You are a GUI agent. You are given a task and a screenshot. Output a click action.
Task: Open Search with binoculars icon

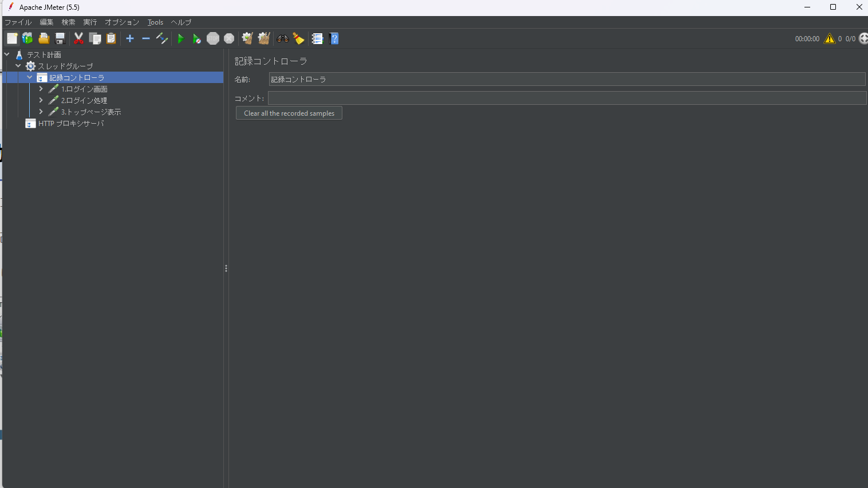pyautogui.click(x=283, y=38)
